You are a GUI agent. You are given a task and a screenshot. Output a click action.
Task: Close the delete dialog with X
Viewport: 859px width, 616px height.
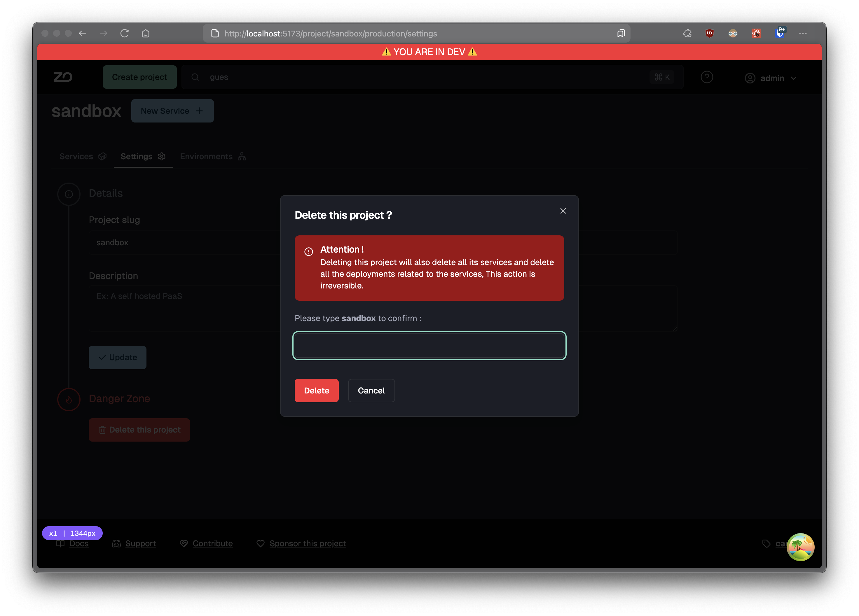(563, 211)
